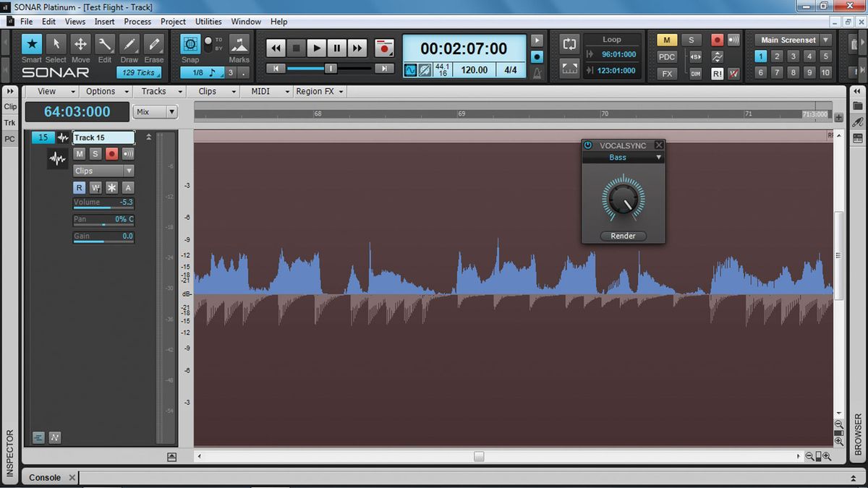Open the 129 Ticks snap dropdown
This screenshot has height=488, width=868.
pos(139,72)
